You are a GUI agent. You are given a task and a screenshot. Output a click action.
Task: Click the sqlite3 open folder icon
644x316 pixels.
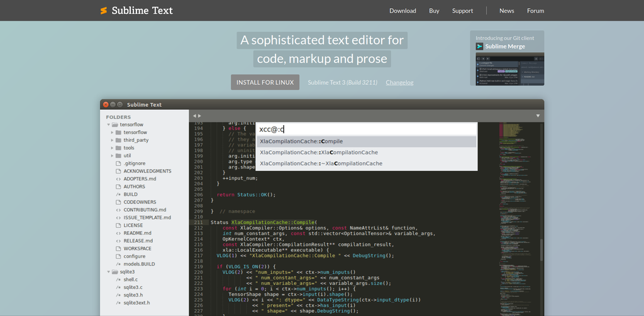pos(115,271)
